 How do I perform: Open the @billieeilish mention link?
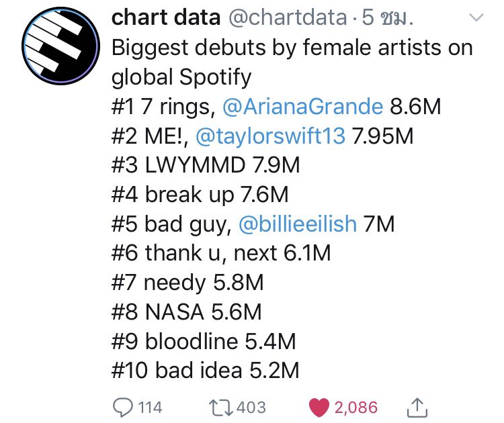point(298,224)
